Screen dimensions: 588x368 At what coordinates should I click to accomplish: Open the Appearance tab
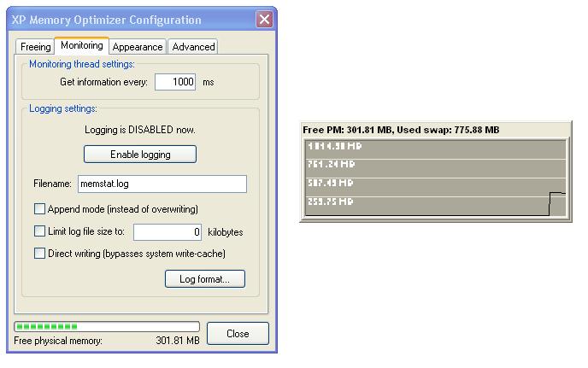point(138,47)
